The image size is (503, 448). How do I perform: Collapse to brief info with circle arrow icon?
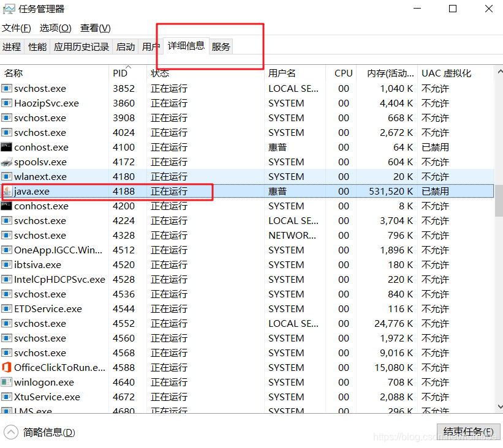point(11,432)
